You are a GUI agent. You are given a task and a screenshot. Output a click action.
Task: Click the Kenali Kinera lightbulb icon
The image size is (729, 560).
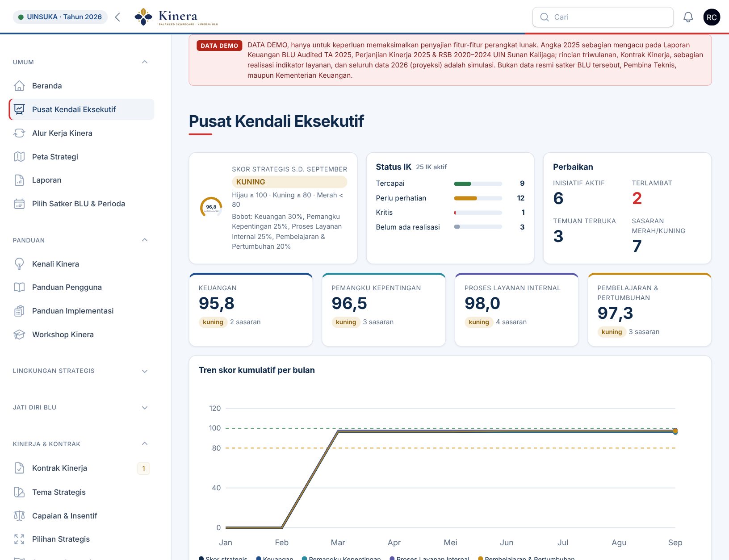coord(19,264)
